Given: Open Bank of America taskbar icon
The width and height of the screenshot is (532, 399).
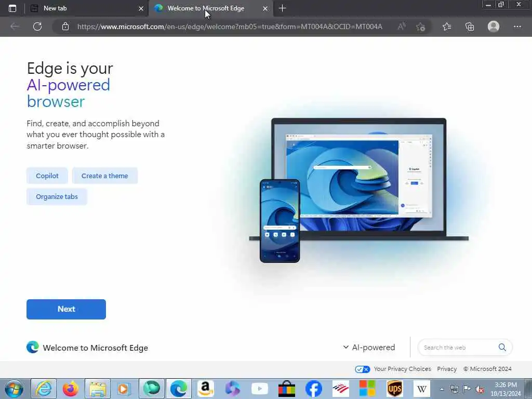Looking at the screenshot, I should coord(341,389).
